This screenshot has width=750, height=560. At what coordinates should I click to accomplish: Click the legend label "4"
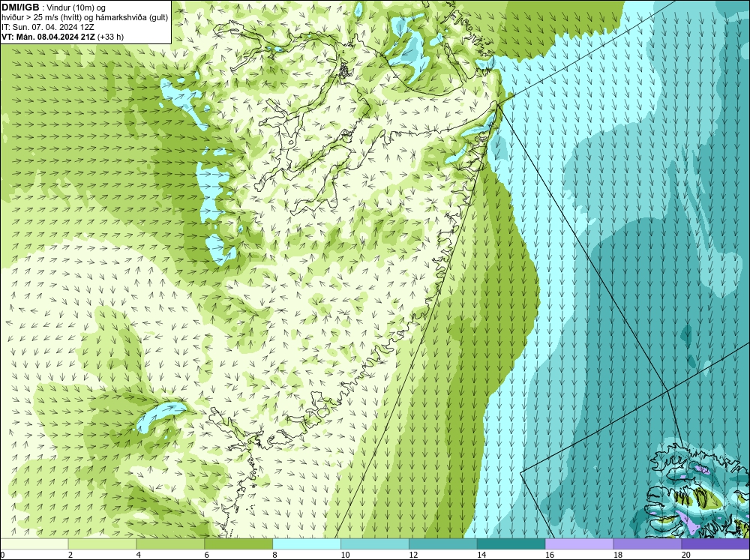coord(139,555)
